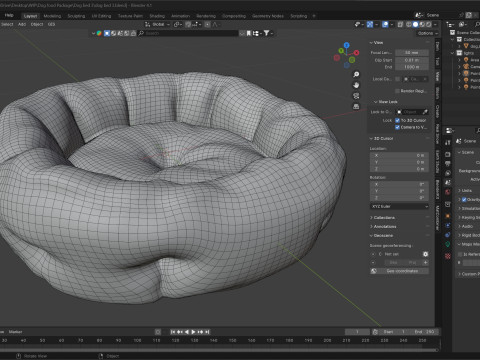
Task: Toggle Lock To 3D Cursor checkbox
Action: pyautogui.click(x=397, y=120)
